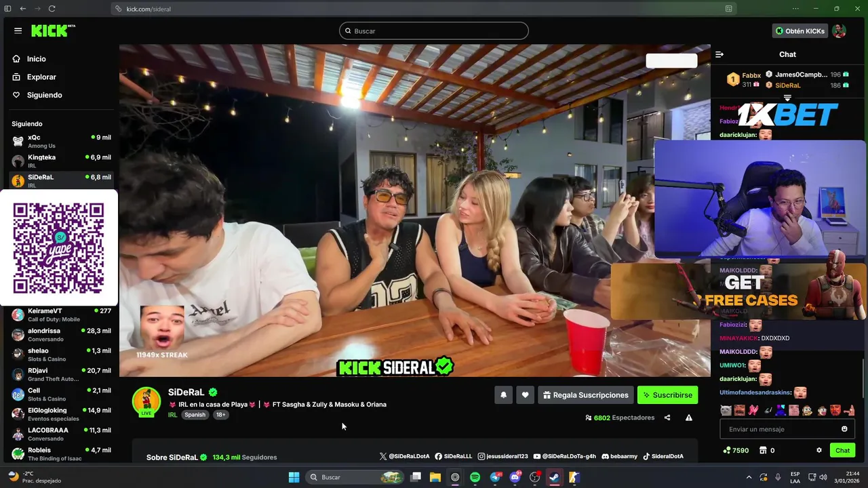Open File Explorer from the taskbar
The height and width of the screenshot is (488, 868).
(x=435, y=477)
